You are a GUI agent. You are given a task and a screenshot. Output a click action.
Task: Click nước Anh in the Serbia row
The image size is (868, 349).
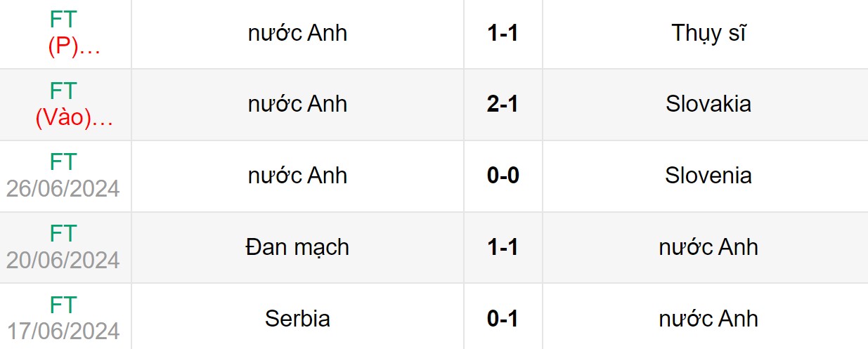(708, 319)
